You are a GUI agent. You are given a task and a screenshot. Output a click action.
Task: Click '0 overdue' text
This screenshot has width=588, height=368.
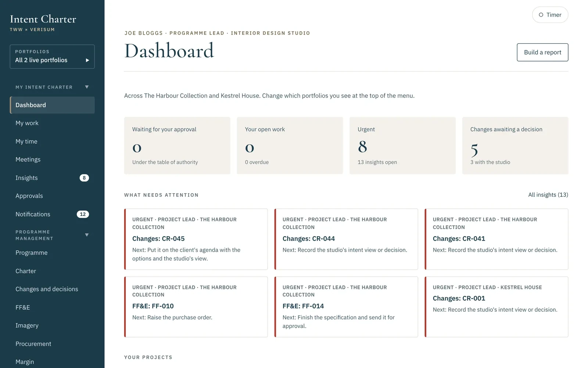point(257,162)
